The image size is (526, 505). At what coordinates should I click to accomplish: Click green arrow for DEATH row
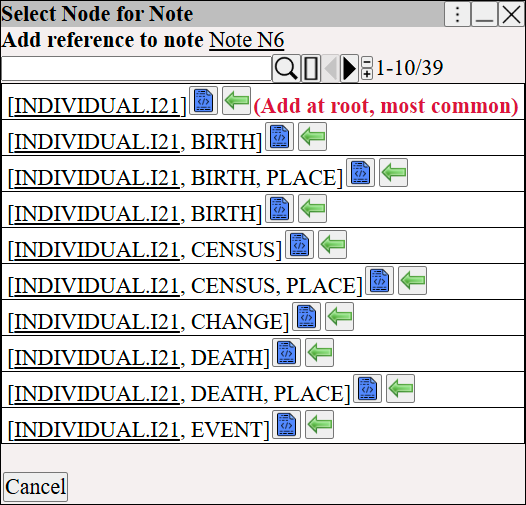coord(319,352)
